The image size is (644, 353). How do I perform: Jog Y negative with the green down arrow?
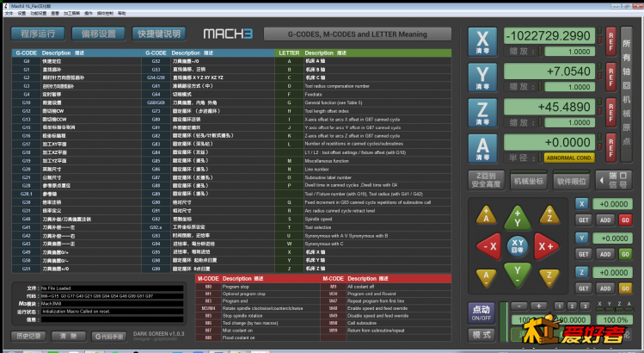point(518,275)
